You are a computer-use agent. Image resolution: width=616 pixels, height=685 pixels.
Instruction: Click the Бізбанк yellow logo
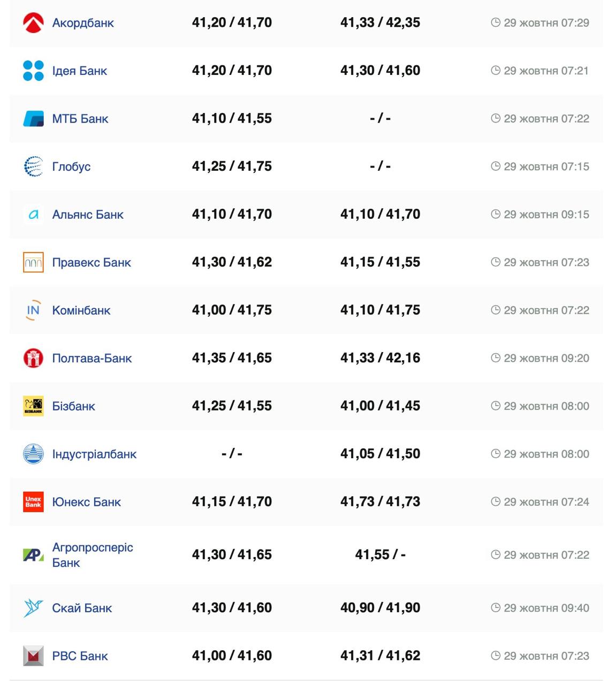[x=33, y=406]
